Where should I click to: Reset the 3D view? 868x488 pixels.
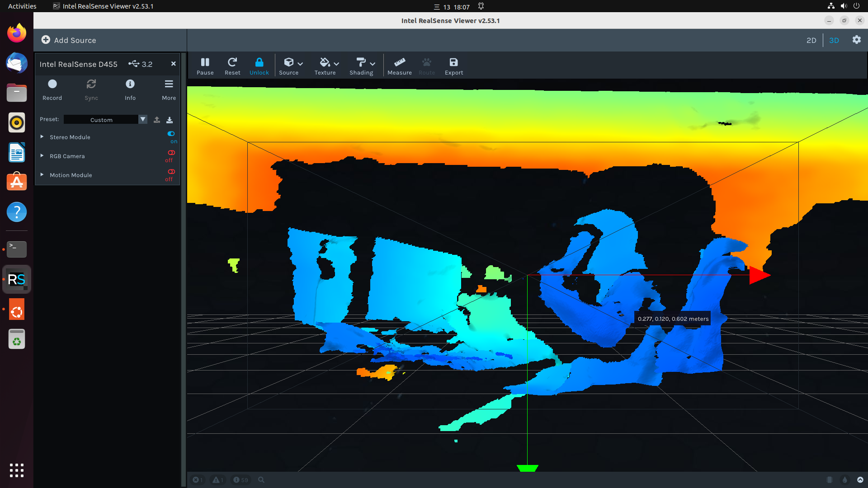coord(232,66)
